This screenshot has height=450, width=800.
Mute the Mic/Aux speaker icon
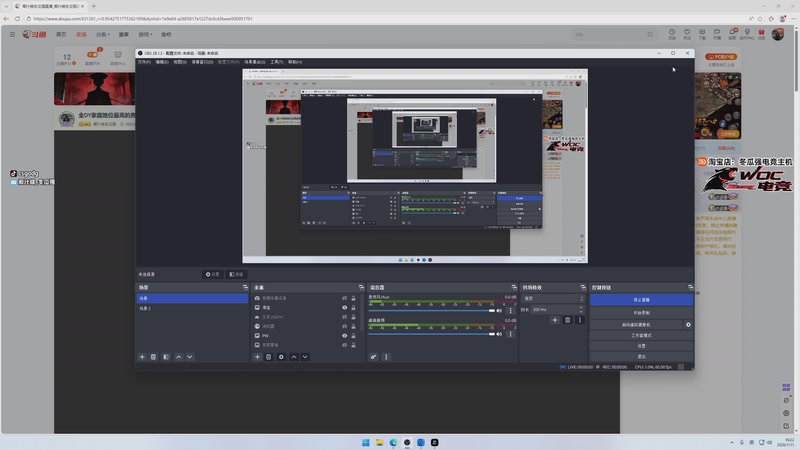[500, 311]
